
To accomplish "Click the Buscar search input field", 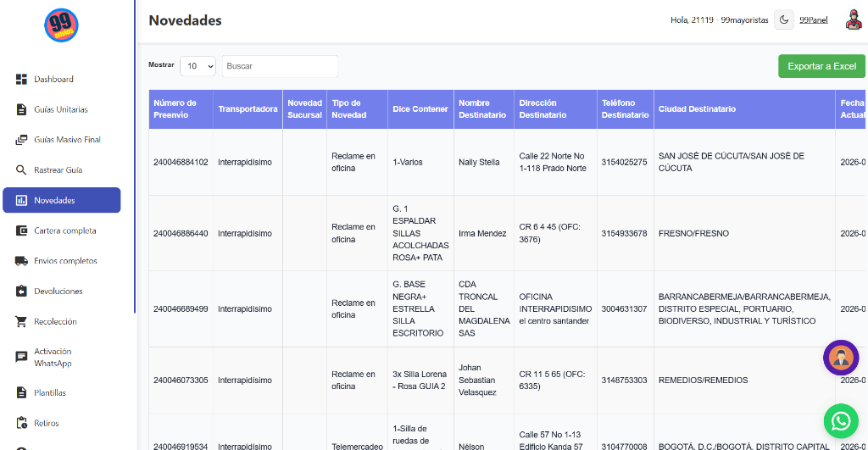I will [x=280, y=66].
